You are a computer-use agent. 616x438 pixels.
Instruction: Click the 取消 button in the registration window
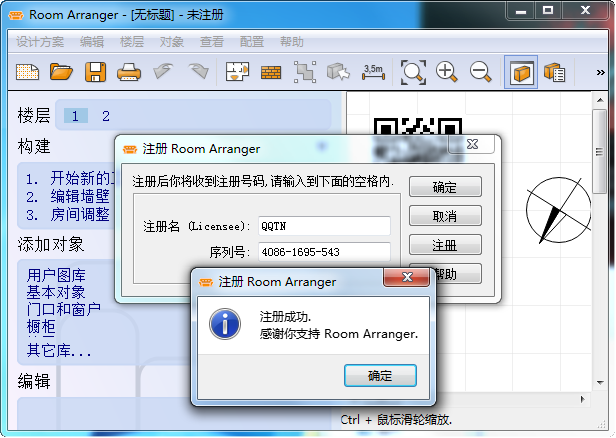click(x=445, y=216)
